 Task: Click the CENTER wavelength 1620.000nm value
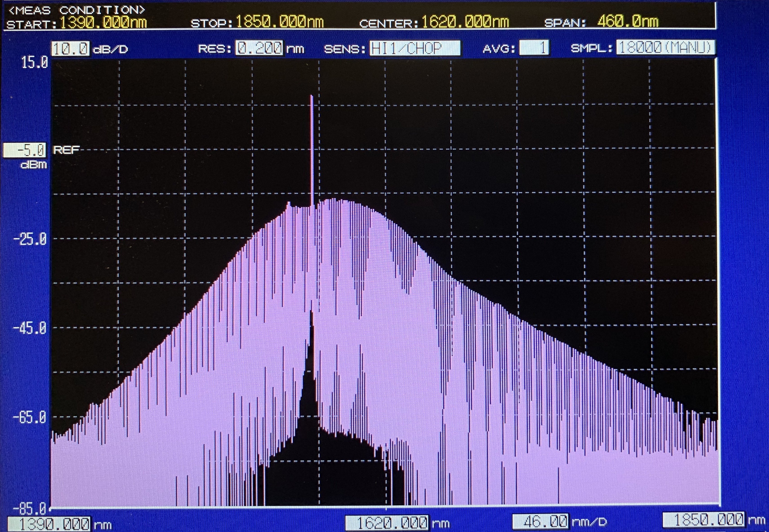pos(465,22)
